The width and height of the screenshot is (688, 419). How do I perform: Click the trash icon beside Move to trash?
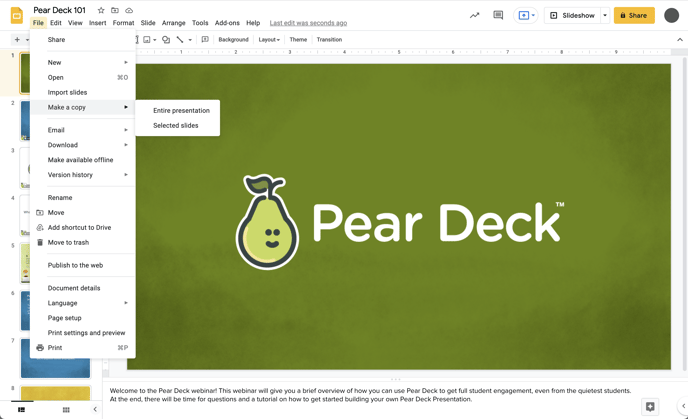40,242
